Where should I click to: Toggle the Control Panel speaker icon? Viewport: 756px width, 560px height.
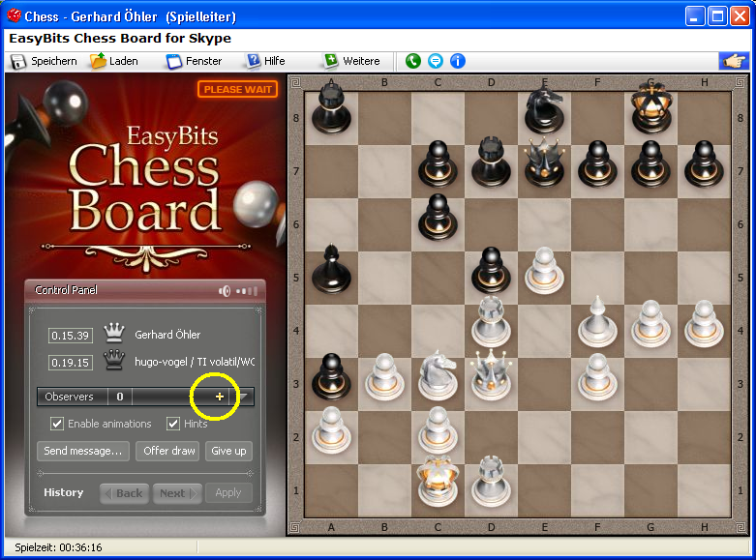click(225, 291)
